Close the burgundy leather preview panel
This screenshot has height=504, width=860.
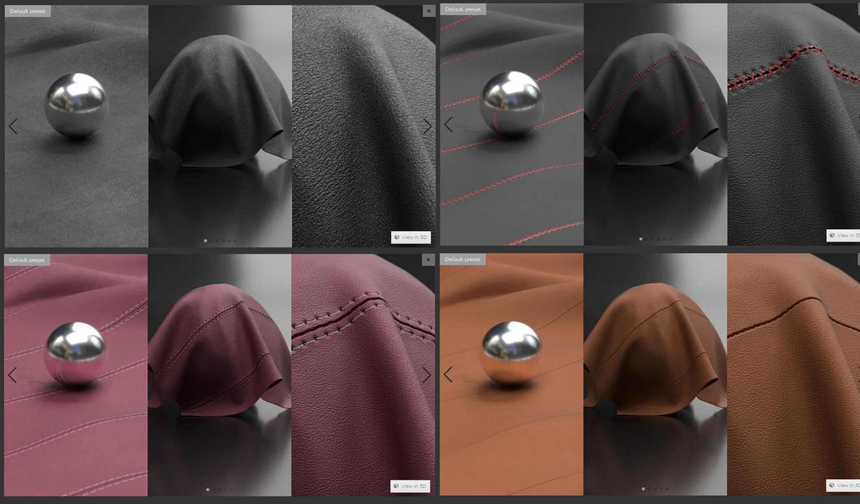click(x=428, y=260)
